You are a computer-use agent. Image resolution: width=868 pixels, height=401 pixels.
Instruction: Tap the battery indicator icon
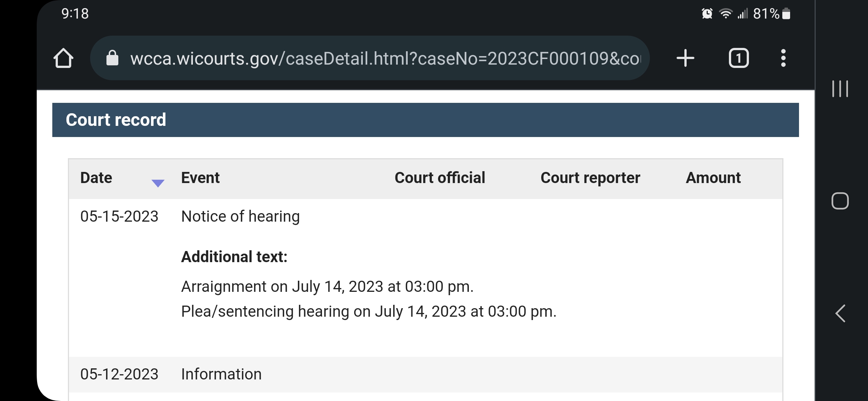point(786,14)
